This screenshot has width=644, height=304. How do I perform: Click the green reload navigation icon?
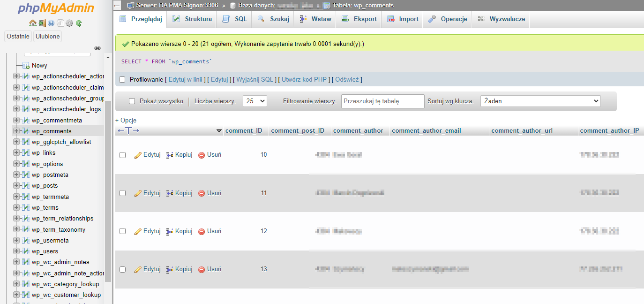tap(79, 23)
